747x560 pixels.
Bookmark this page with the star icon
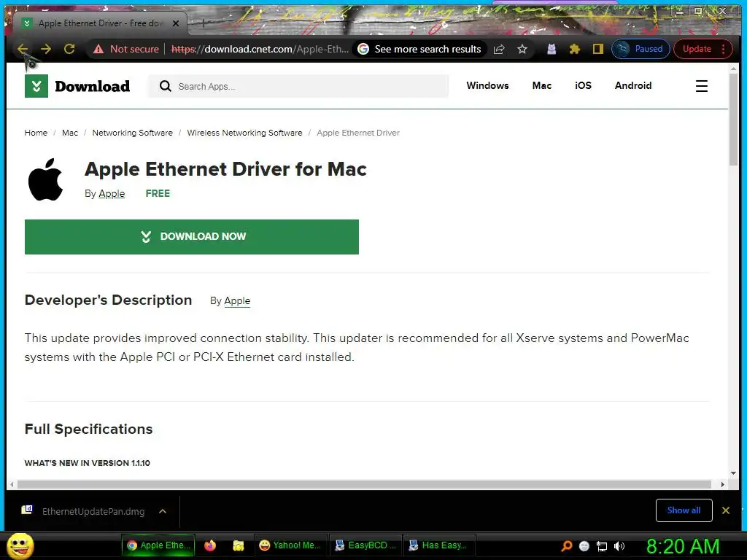point(522,49)
